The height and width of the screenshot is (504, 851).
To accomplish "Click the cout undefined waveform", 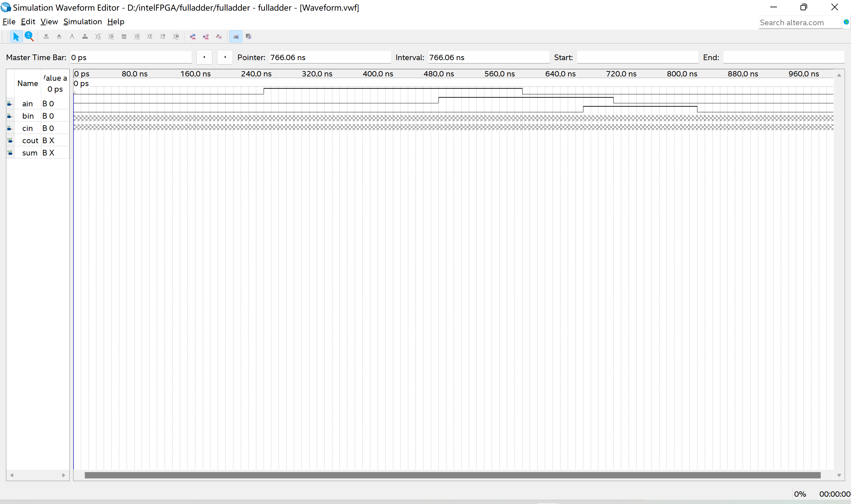I will (453, 118).
